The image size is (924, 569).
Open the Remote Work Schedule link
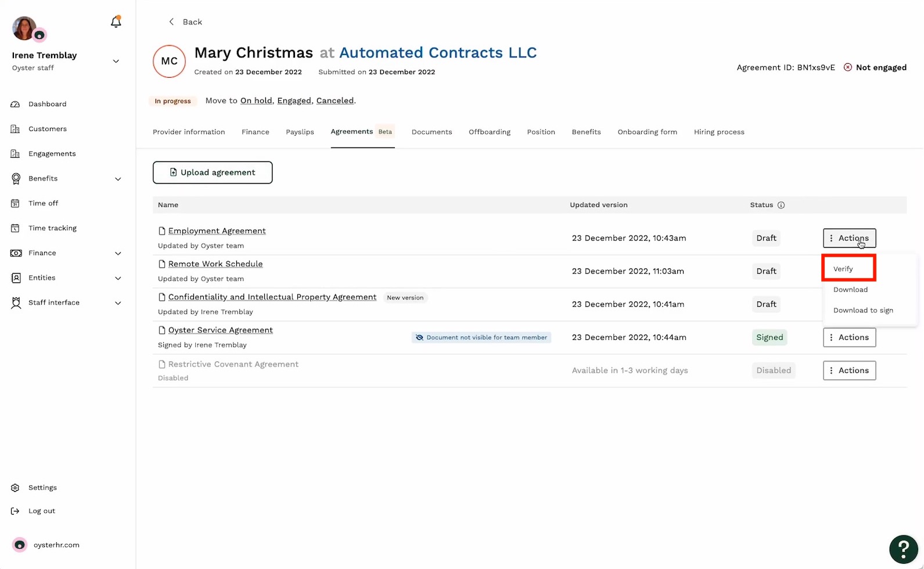[215, 264]
